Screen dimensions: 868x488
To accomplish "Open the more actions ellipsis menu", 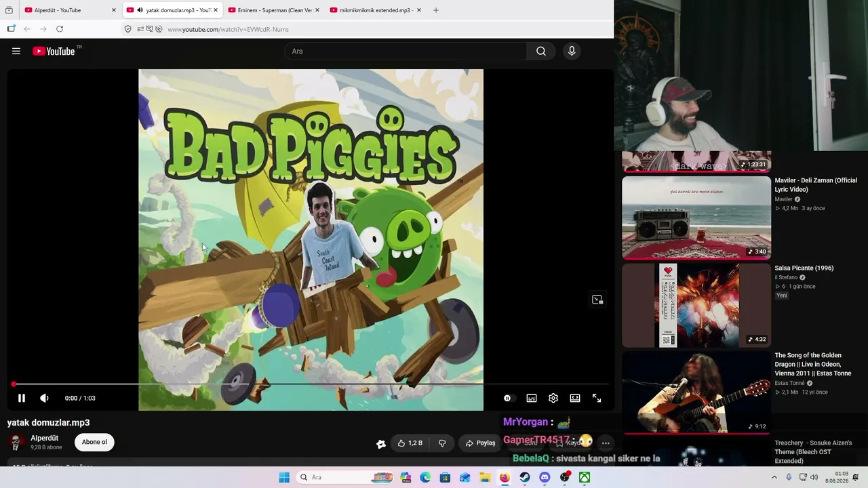I will 606,443.
